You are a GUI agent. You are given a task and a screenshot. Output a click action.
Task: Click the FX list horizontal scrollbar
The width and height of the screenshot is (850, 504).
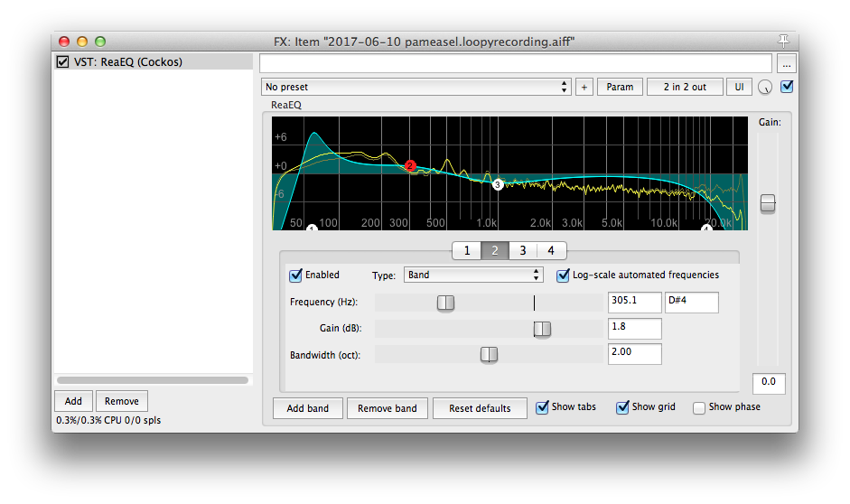pyautogui.click(x=153, y=380)
